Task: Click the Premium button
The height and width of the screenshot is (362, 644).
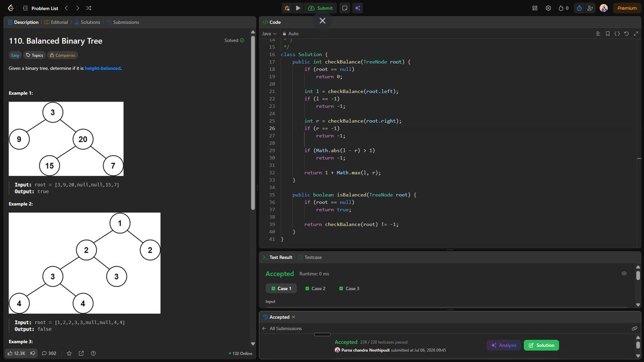Action: (x=627, y=8)
